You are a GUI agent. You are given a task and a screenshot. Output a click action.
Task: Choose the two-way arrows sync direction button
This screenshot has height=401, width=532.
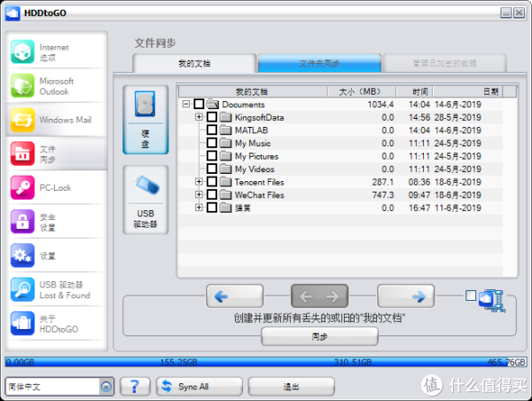319,296
